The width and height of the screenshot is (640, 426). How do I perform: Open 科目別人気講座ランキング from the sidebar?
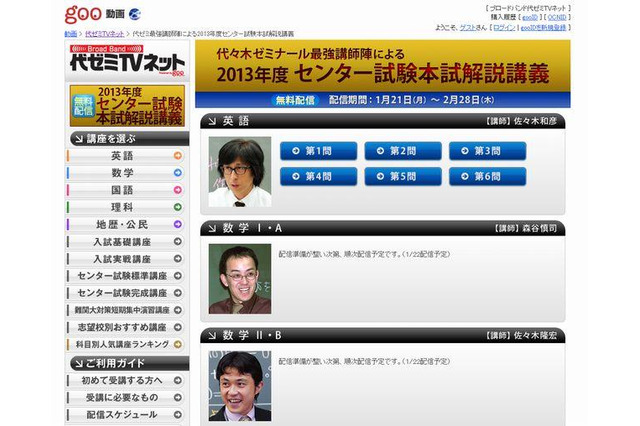[125, 344]
